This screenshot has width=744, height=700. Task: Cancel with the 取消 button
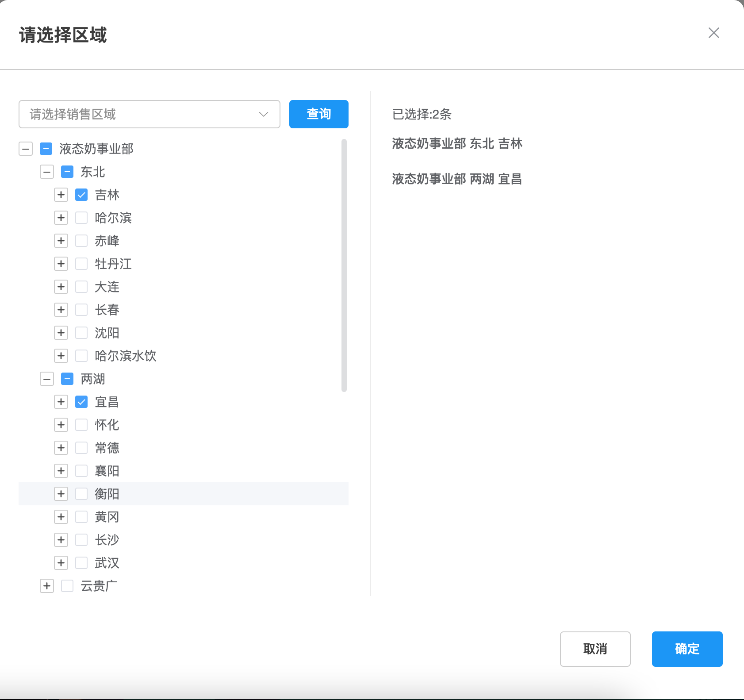[x=595, y=649]
